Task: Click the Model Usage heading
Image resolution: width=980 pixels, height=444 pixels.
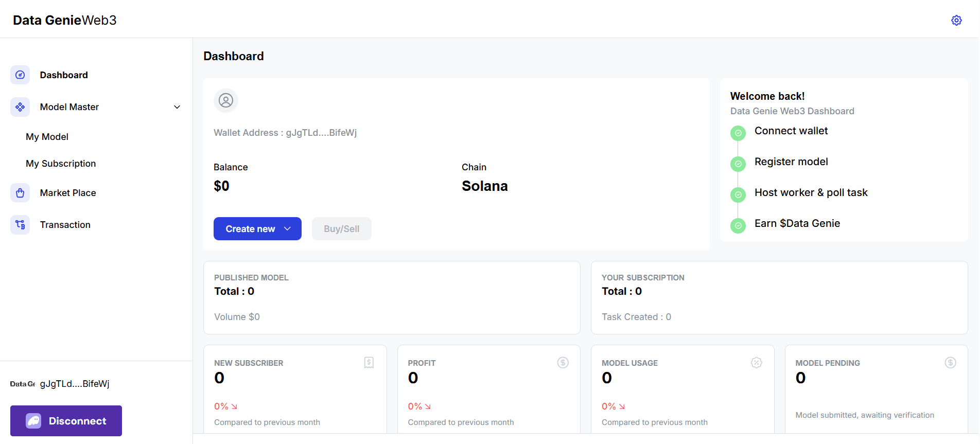Action: (x=629, y=363)
